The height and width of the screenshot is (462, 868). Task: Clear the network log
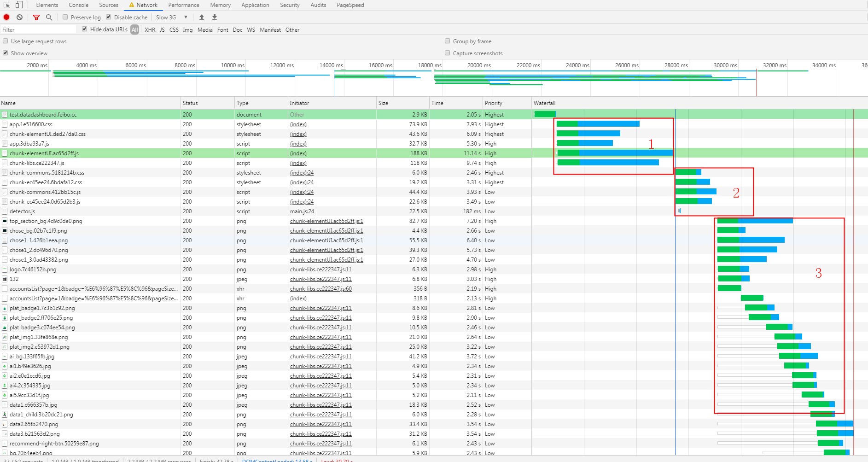pos(19,17)
